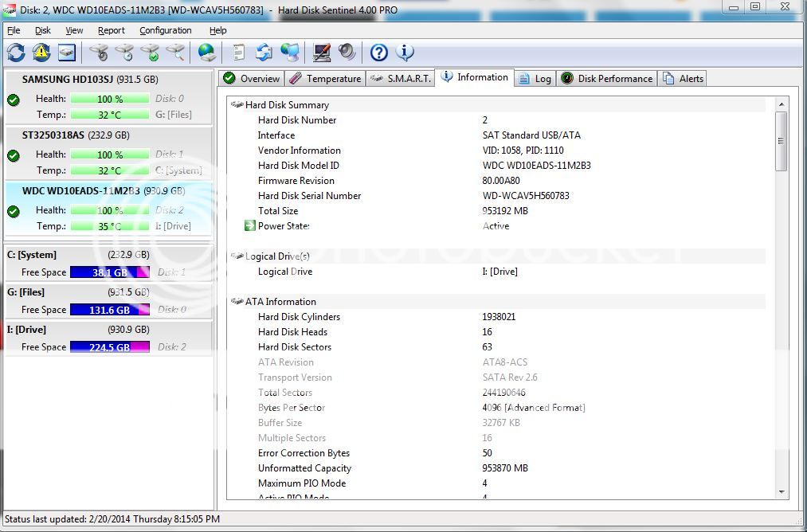Open help via the question mark icon

(379, 53)
